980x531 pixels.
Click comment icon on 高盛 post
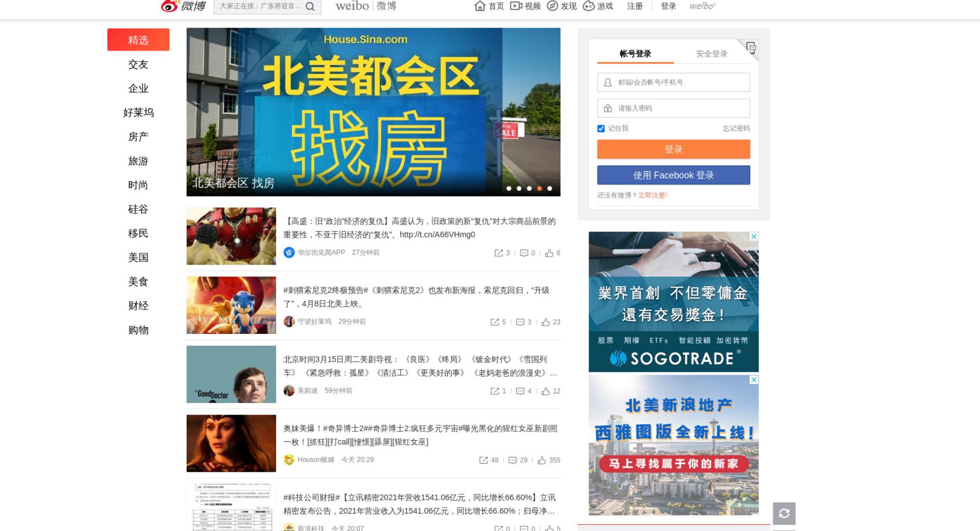(524, 253)
